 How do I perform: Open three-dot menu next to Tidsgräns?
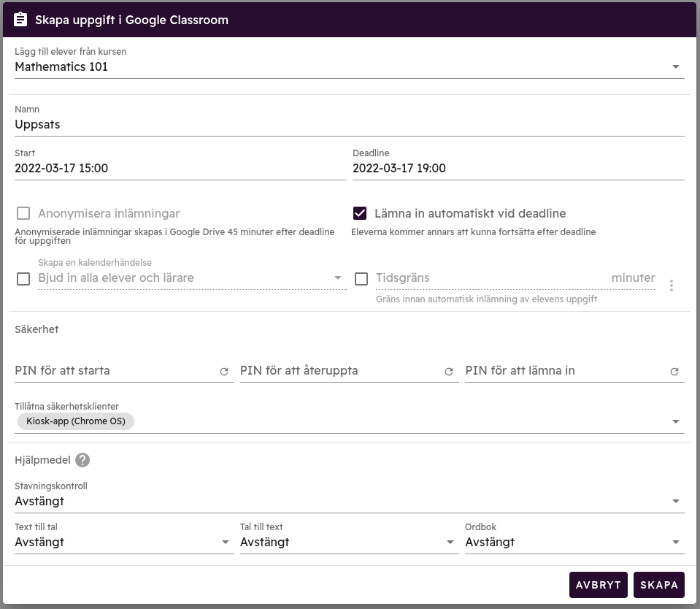pyautogui.click(x=672, y=286)
